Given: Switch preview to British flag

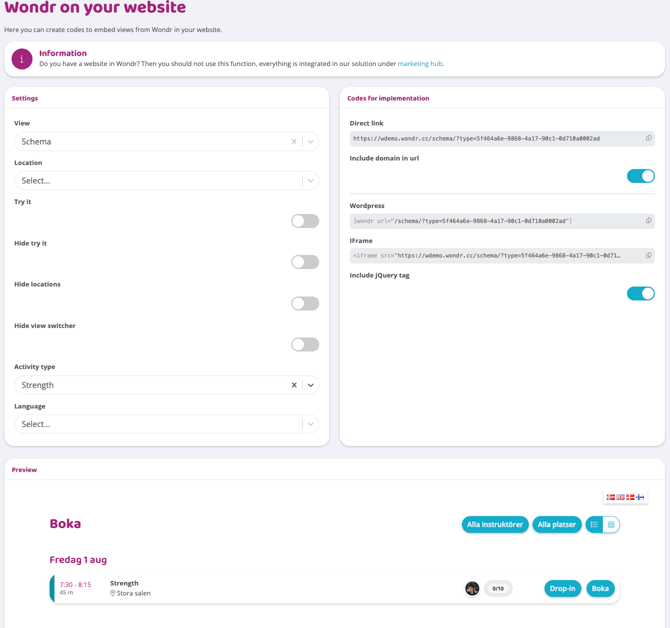Looking at the screenshot, I should click(620, 497).
